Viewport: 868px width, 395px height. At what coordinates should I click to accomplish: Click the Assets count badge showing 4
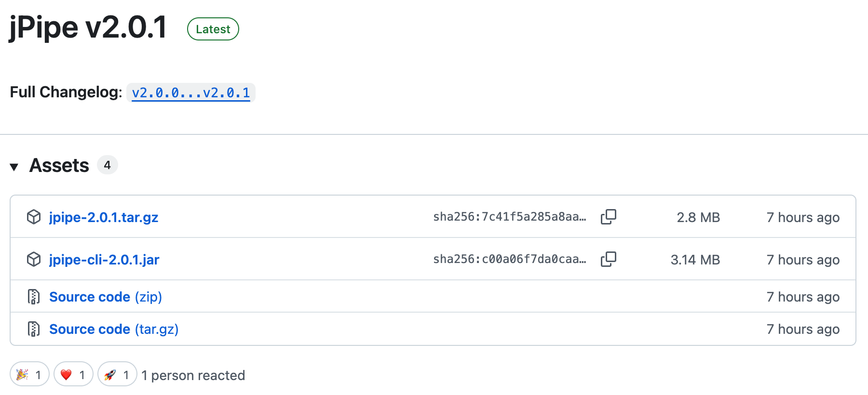[107, 165]
